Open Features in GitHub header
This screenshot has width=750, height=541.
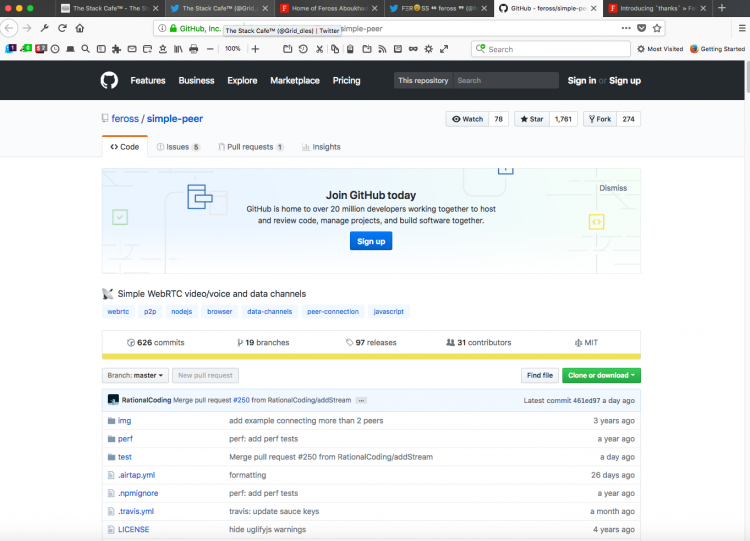(x=148, y=80)
